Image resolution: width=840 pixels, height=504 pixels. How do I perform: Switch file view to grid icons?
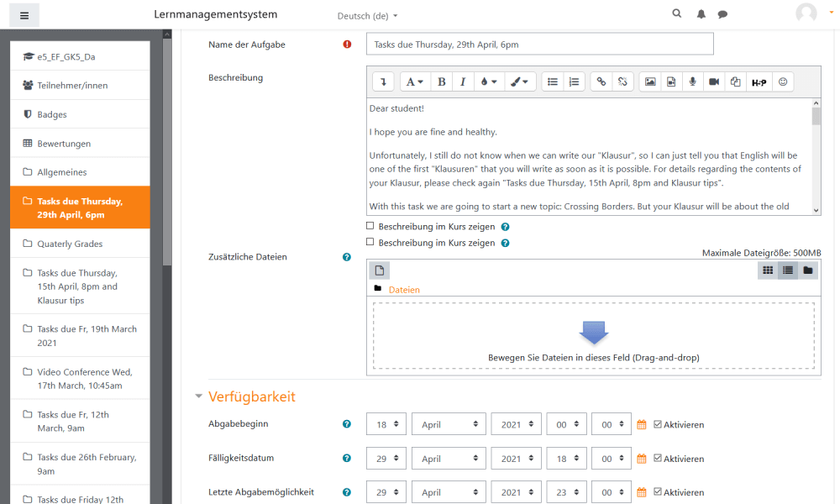(767, 270)
